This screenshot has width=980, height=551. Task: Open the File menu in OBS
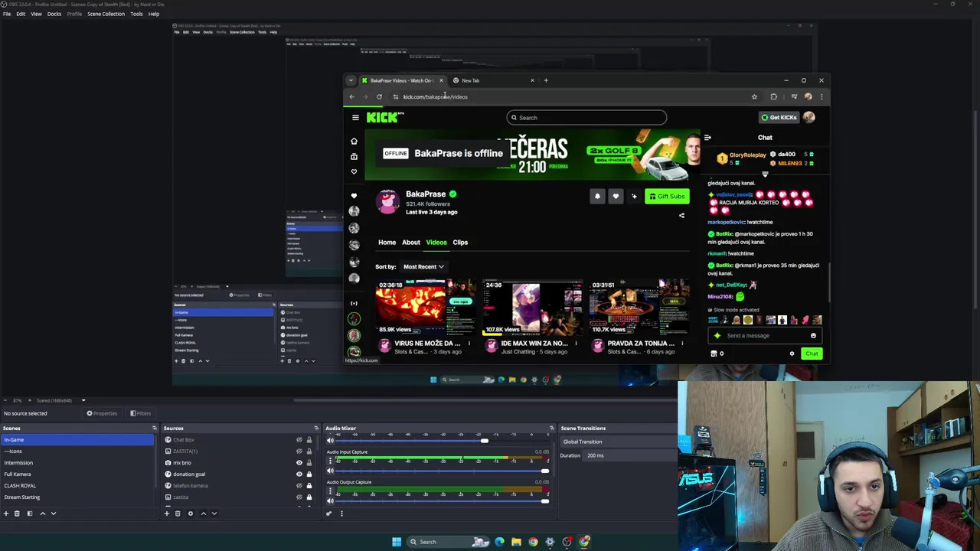7,14
